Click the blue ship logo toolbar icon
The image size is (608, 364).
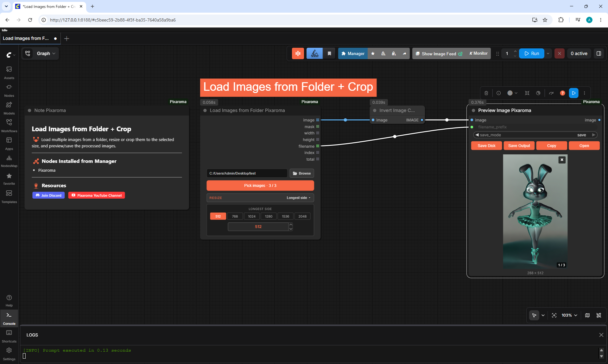314,53
